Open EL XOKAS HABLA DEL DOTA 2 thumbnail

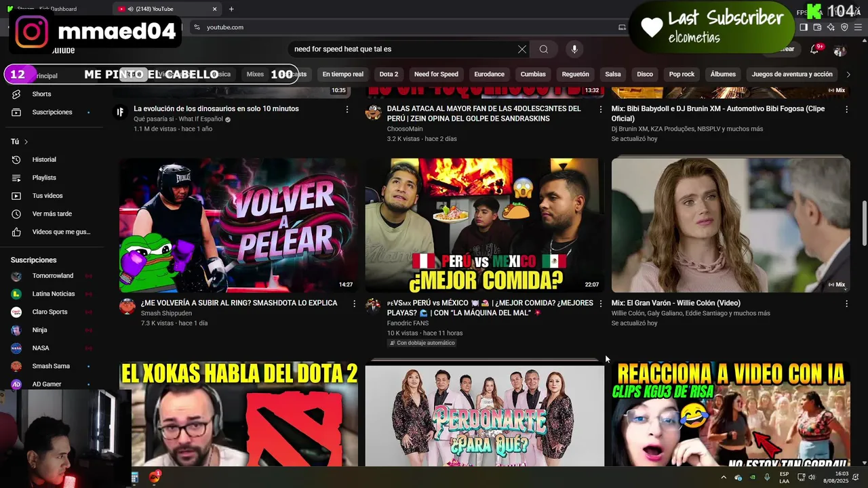(238, 414)
